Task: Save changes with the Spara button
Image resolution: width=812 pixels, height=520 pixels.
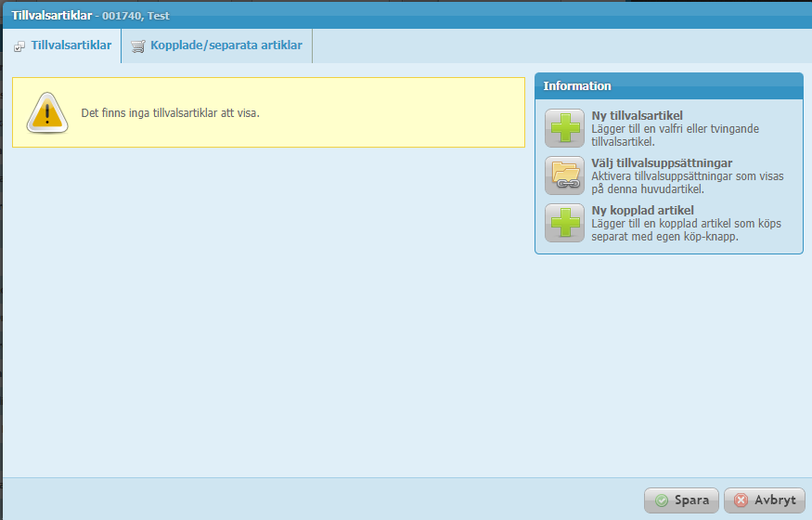Action: pos(681,500)
